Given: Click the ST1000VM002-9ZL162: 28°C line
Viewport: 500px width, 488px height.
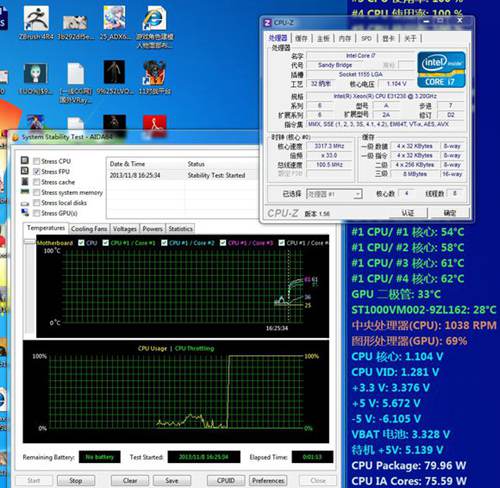Looking at the screenshot, I should click(424, 310).
